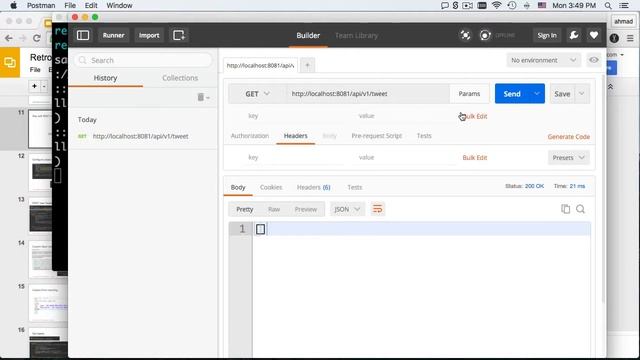Click the Sign In button

pyautogui.click(x=547, y=36)
